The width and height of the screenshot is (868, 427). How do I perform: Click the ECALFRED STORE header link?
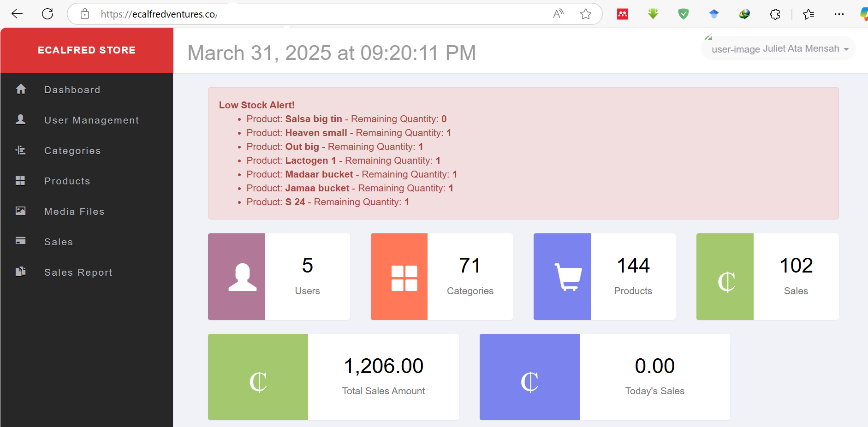tap(87, 50)
